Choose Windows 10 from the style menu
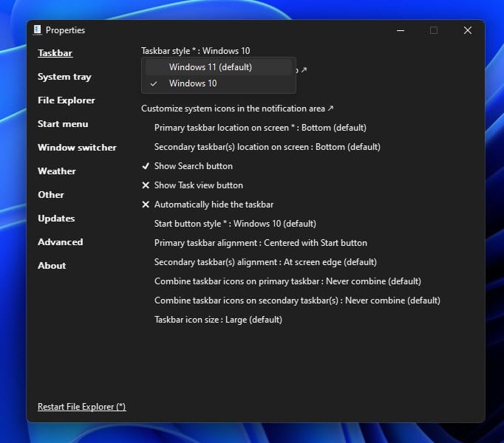Viewport: 504px width, 443px height. click(x=219, y=83)
